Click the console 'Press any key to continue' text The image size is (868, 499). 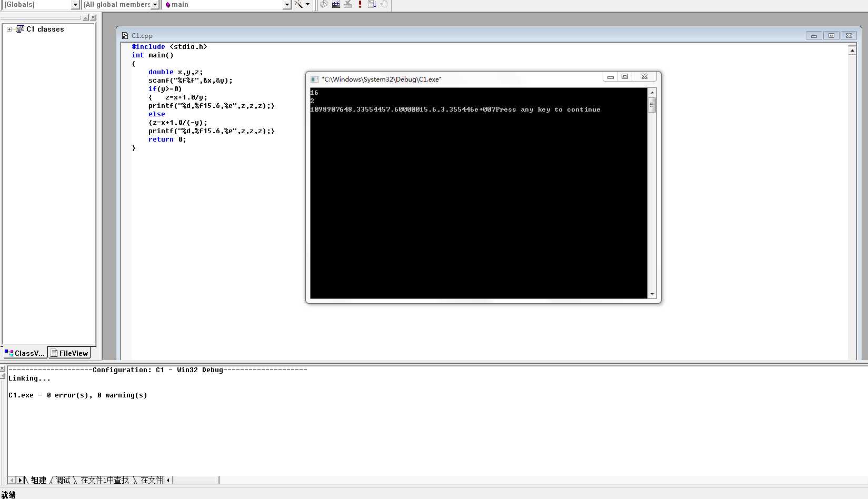coord(548,109)
